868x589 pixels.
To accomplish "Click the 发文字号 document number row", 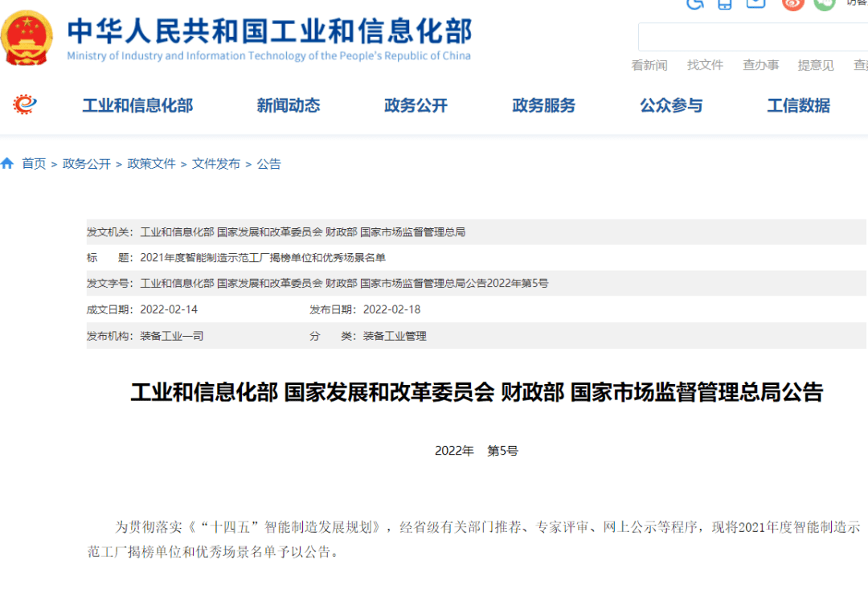I will tap(476, 284).
